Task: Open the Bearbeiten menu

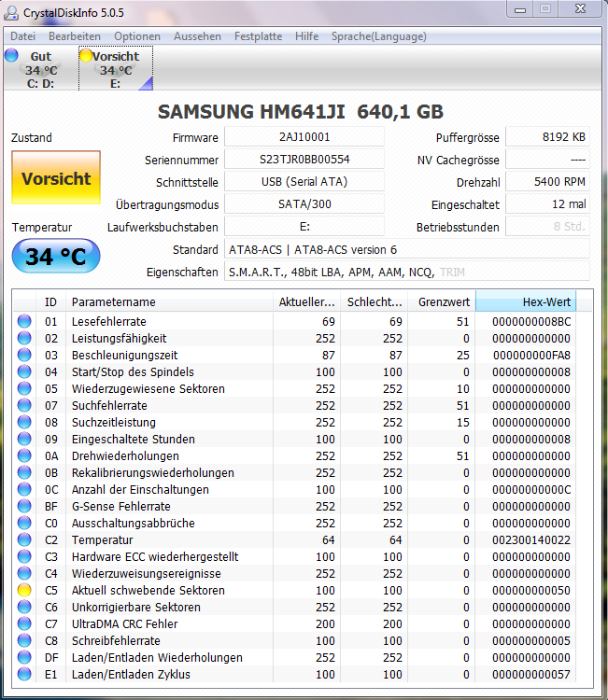Action: pos(75,36)
